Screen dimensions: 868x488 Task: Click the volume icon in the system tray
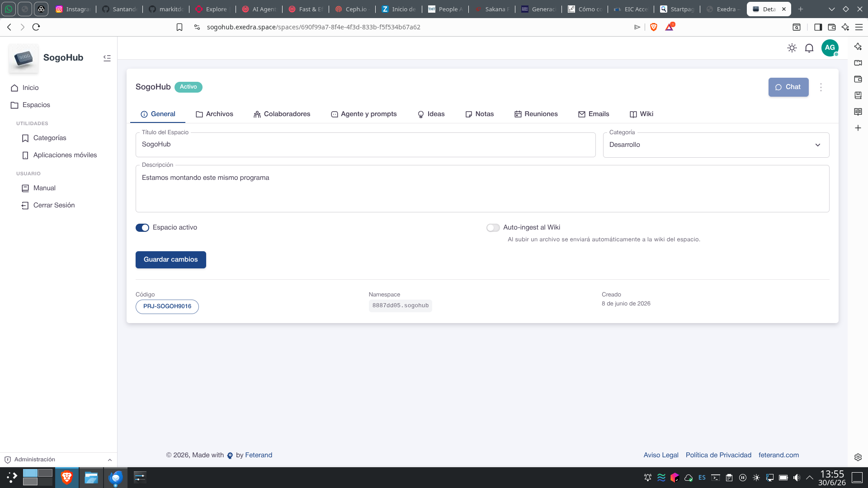click(x=797, y=478)
